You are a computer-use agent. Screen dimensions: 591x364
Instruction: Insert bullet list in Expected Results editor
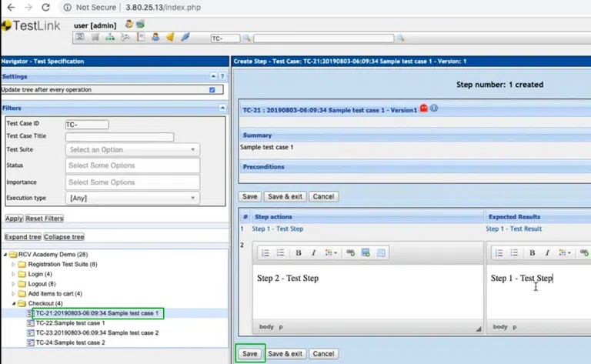[x=514, y=253]
